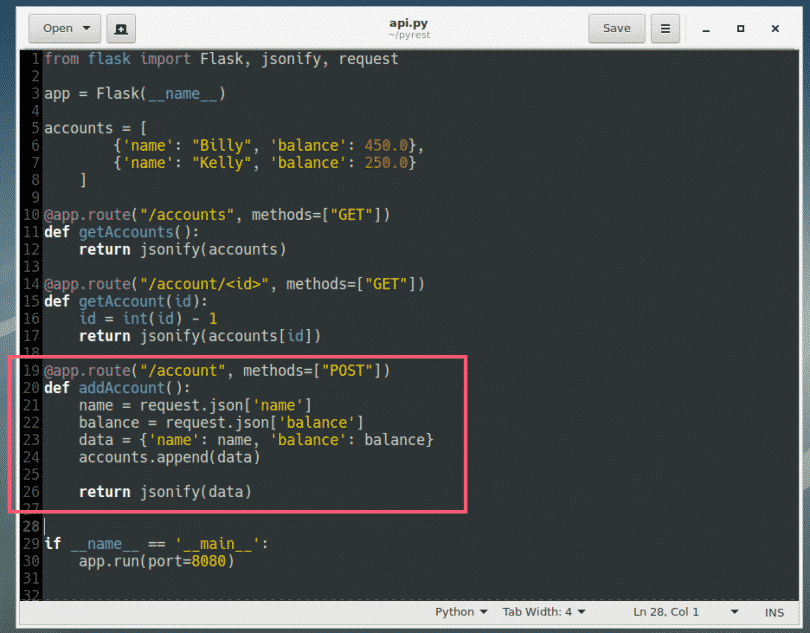Open the gedit hamburger menu
The image size is (810, 633).
(664, 28)
